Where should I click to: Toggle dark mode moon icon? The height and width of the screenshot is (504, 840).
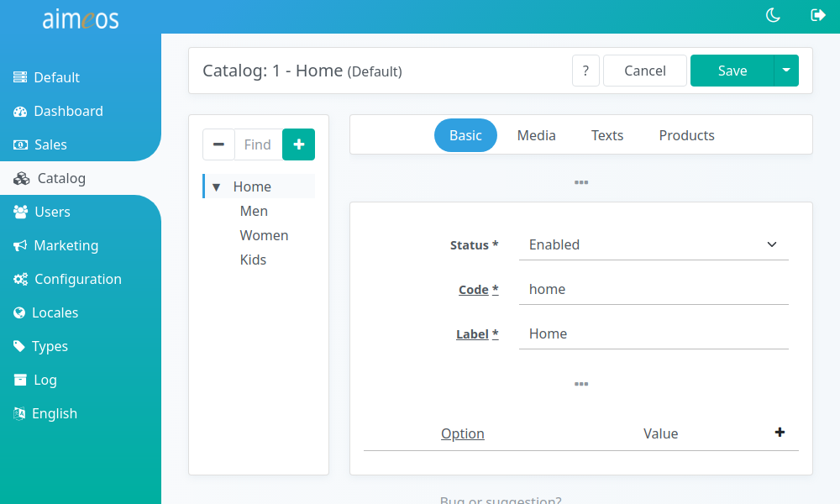[773, 15]
